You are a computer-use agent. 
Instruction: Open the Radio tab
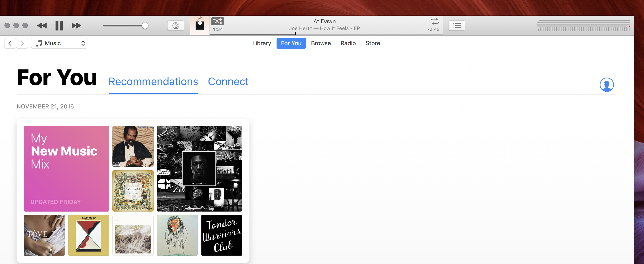click(348, 43)
